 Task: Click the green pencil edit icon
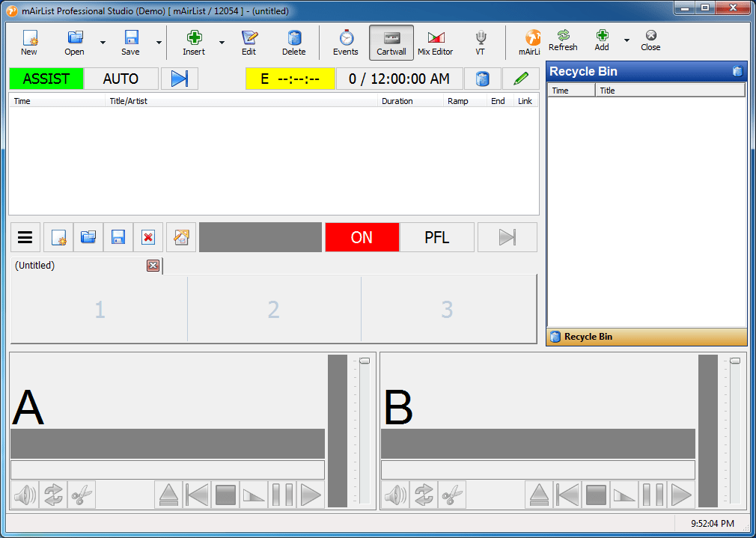(x=521, y=79)
